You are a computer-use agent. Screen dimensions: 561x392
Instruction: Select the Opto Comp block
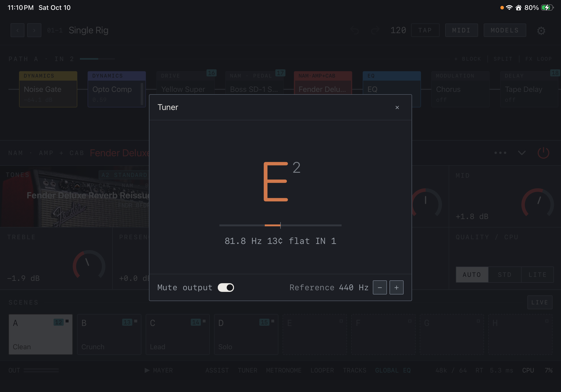(x=117, y=89)
